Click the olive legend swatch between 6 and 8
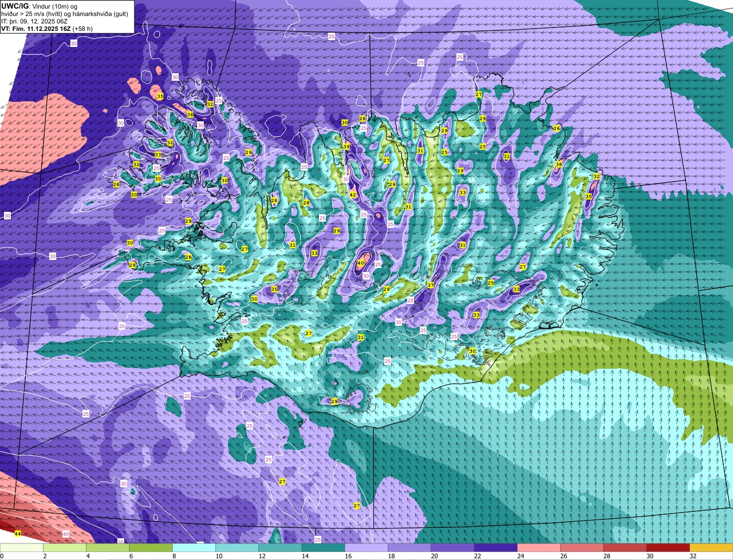Viewport: 733px width, 560px height. (151, 548)
